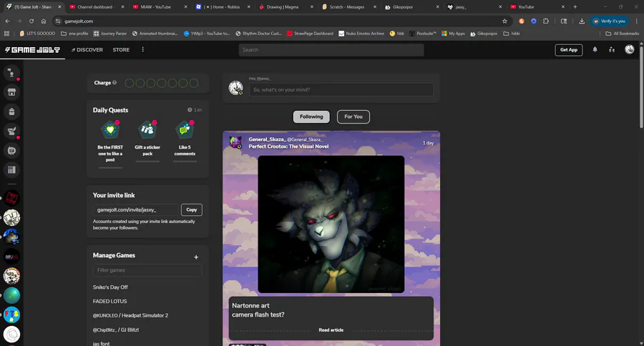Open the green sphere community icon
The image size is (644, 346).
[11, 295]
